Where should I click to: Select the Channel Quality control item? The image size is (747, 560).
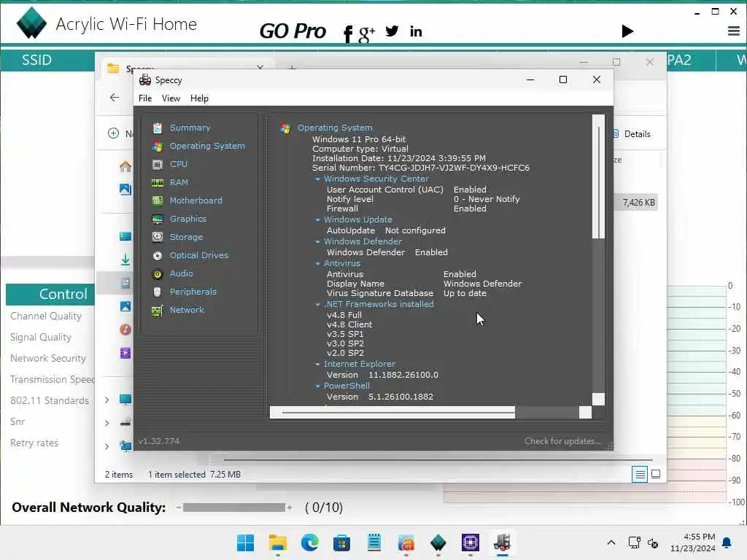click(46, 316)
